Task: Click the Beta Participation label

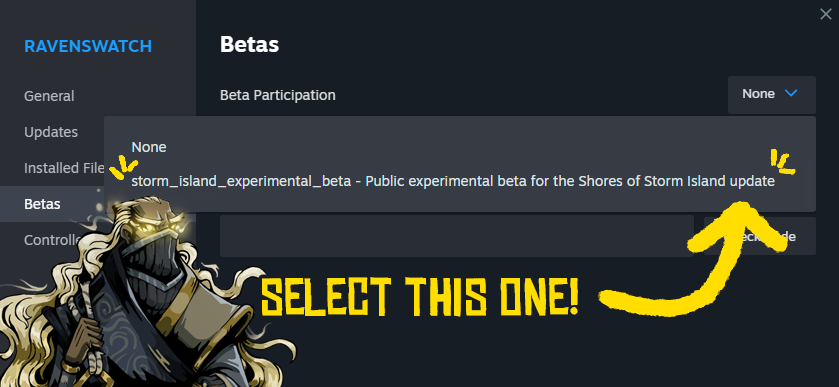Action: 278,95
